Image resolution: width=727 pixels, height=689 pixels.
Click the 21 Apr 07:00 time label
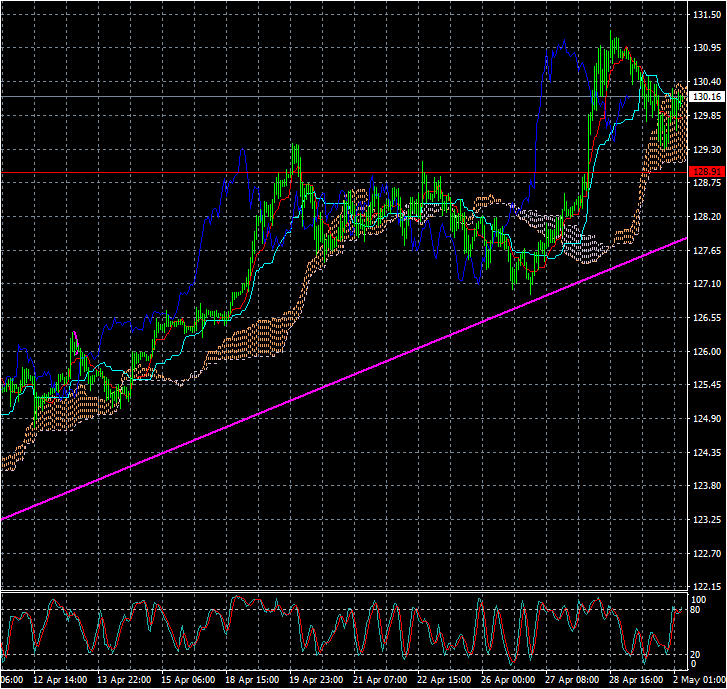pos(380,680)
